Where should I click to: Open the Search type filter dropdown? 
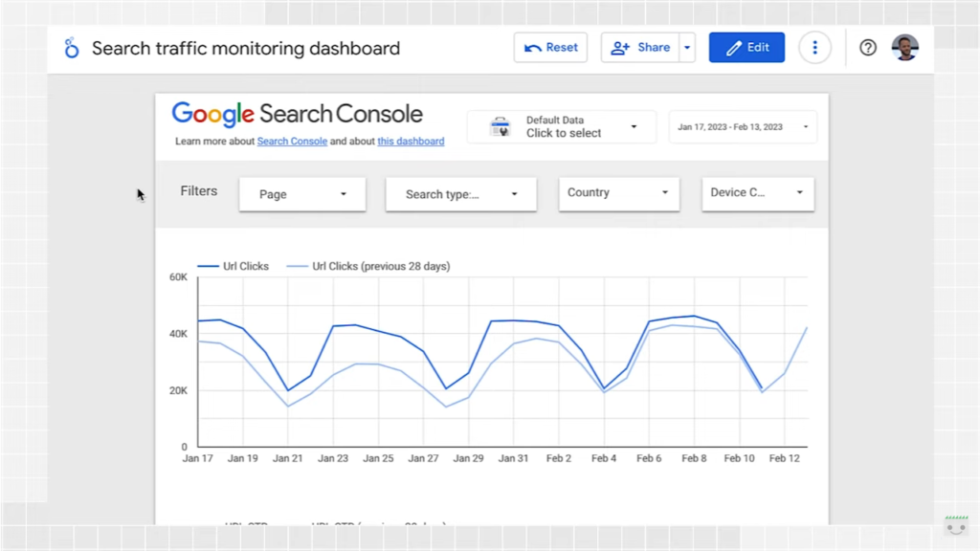pos(460,193)
